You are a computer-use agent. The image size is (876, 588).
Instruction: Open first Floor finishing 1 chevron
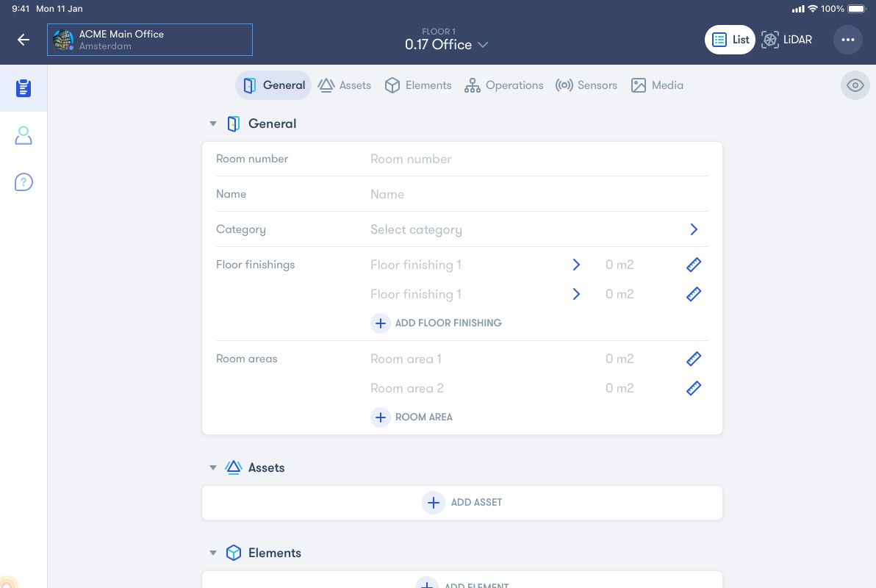click(576, 265)
